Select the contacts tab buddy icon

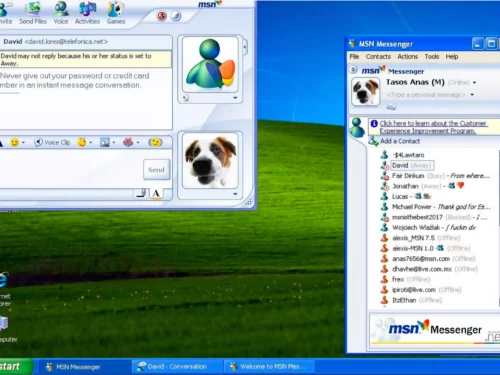click(x=357, y=128)
